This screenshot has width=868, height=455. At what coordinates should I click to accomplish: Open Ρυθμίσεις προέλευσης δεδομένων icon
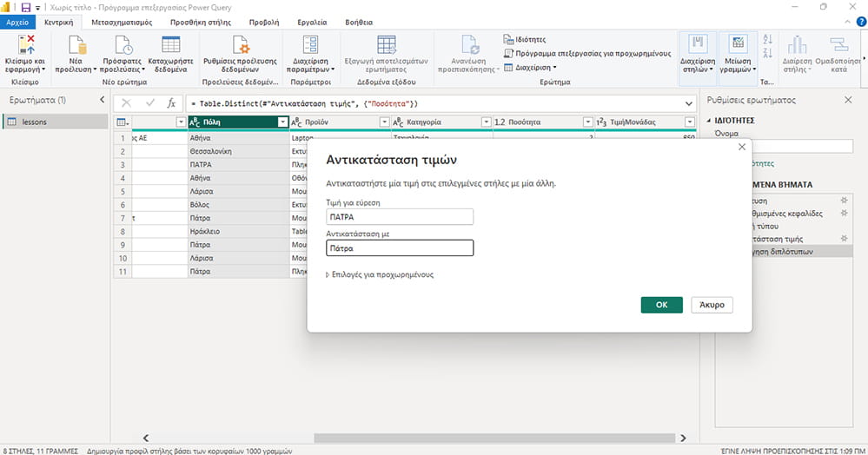[241, 44]
